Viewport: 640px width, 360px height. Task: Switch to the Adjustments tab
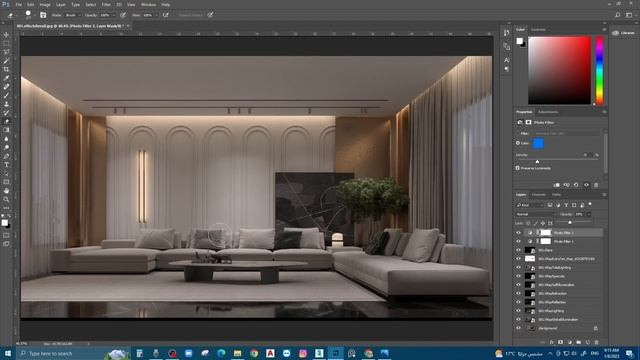[548, 112]
